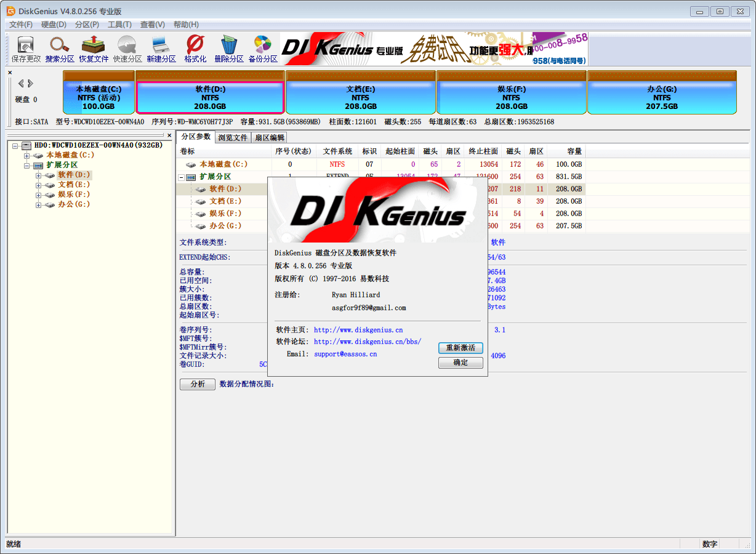Select the 快速分区 toolbar icon
The image size is (756, 554).
pos(127,49)
